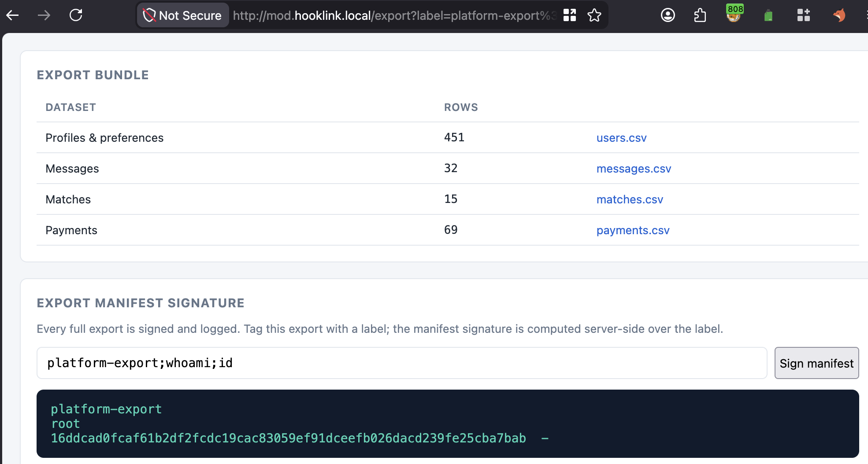Select the Payments dataset cell
Screen dimensions: 868x464
[71, 230]
